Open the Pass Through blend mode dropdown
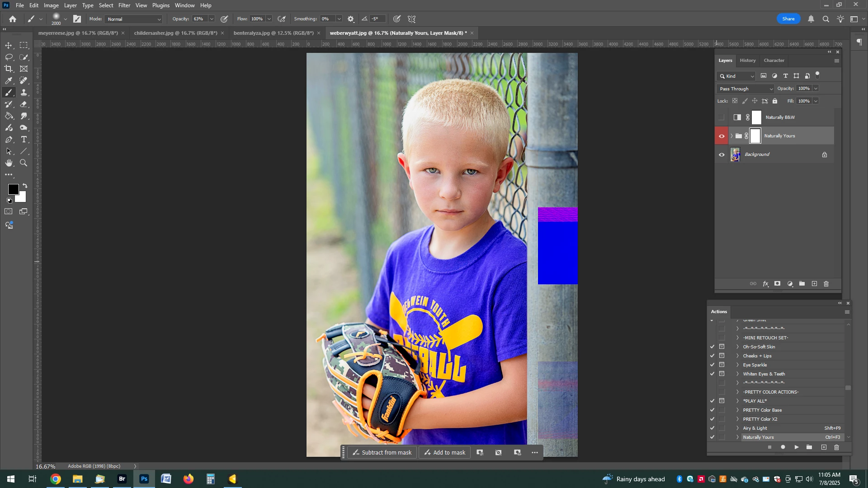 [x=745, y=89]
